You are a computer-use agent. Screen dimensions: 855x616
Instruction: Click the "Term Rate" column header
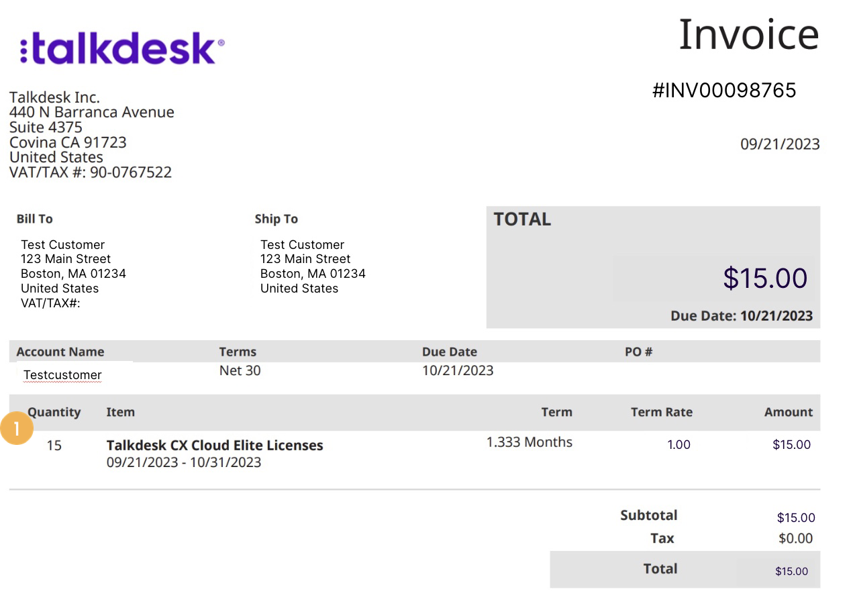(661, 412)
